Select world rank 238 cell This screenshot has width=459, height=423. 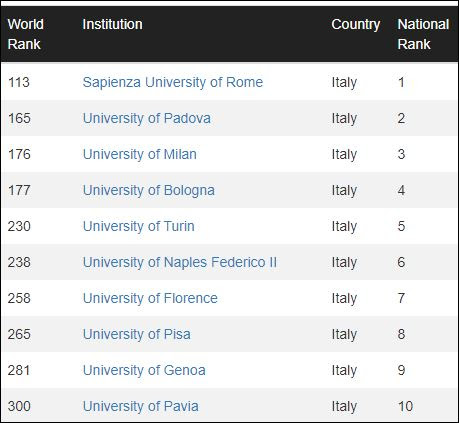point(19,262)
